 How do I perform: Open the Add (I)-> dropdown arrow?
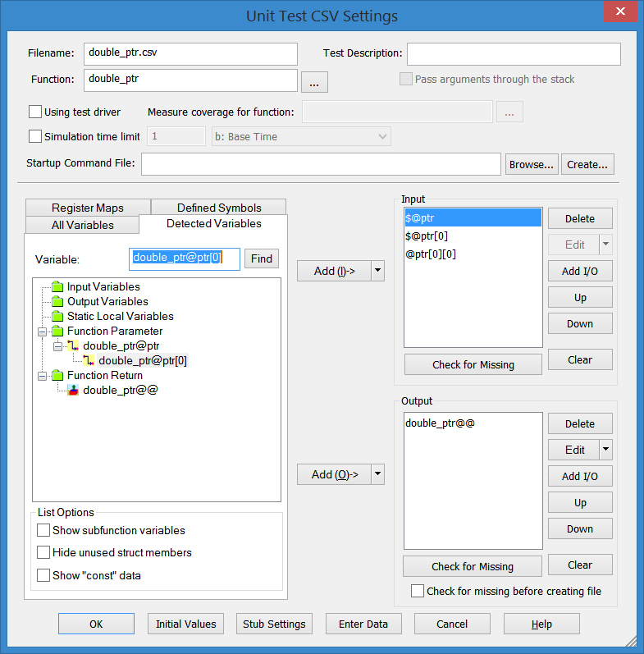[x=377, y=271]
